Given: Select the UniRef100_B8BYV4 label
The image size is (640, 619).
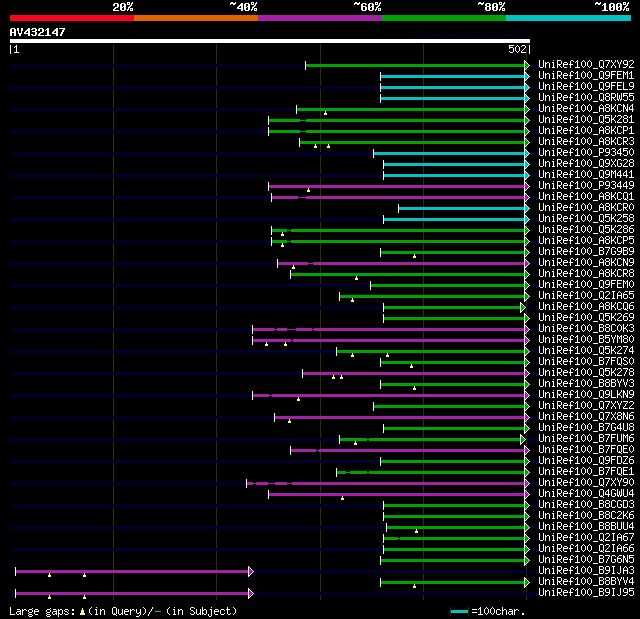Looking at the screenshot, I should (586, 582).
